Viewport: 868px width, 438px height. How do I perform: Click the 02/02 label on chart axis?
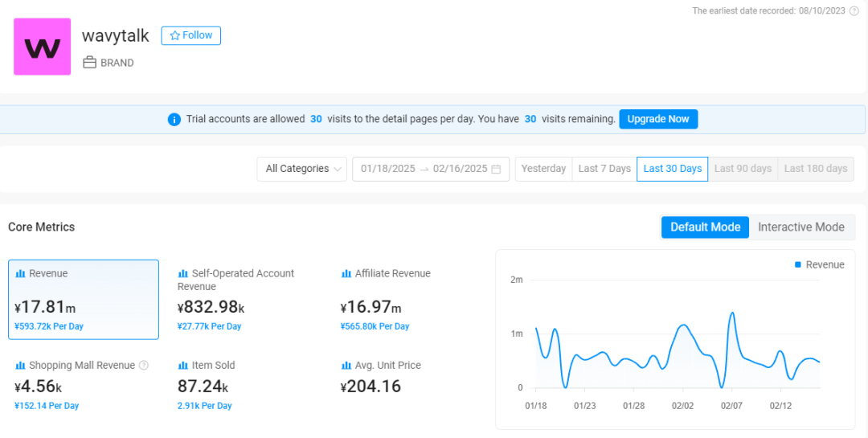682,406
